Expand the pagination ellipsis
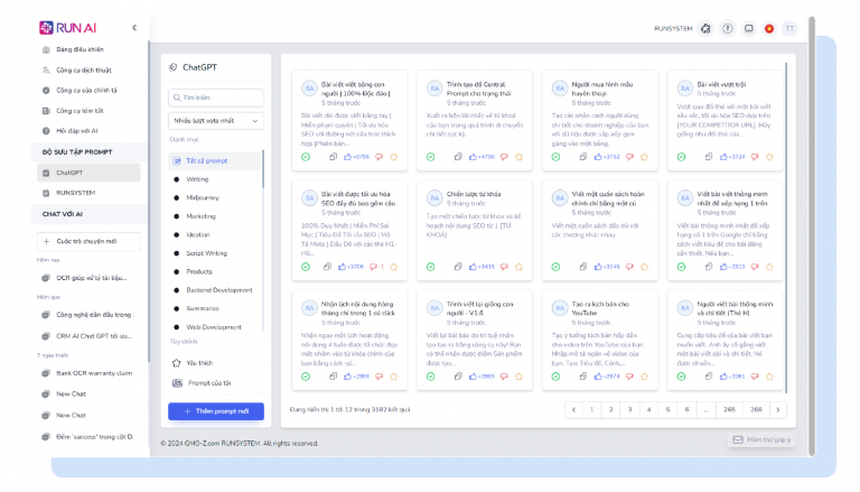Image resolution: width=860 pixels, height=492 pixels. pos(706,410)
